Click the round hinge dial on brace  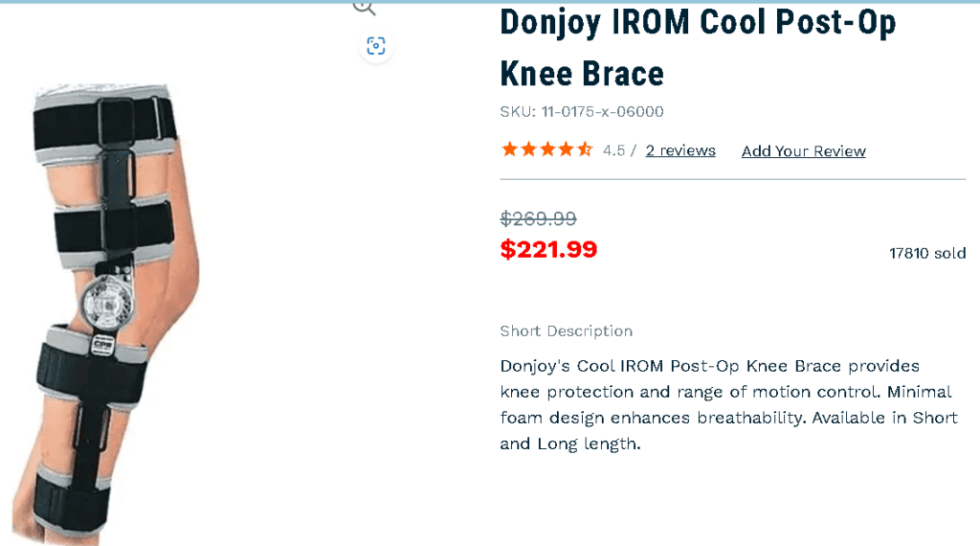tap(108, 304)
